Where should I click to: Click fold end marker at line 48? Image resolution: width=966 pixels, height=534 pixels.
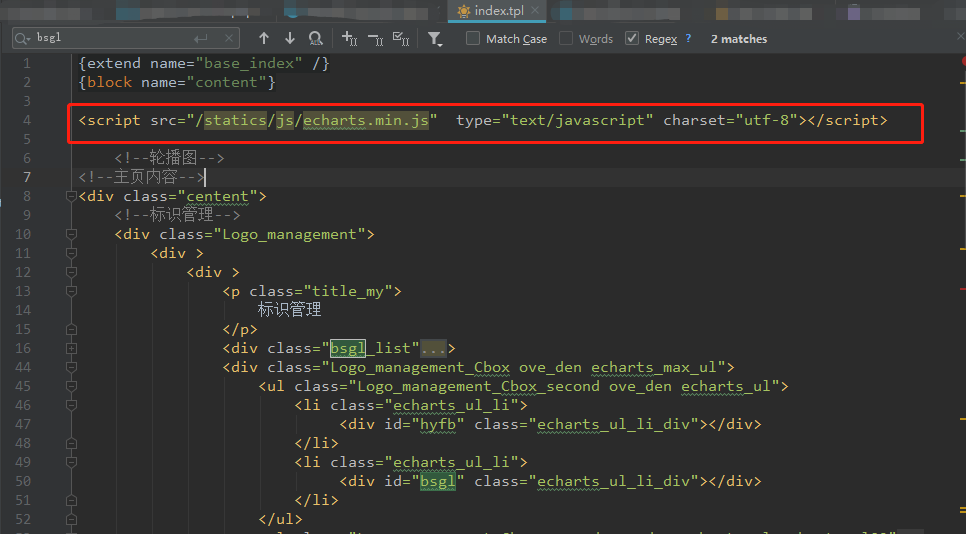tap(71, 443)
